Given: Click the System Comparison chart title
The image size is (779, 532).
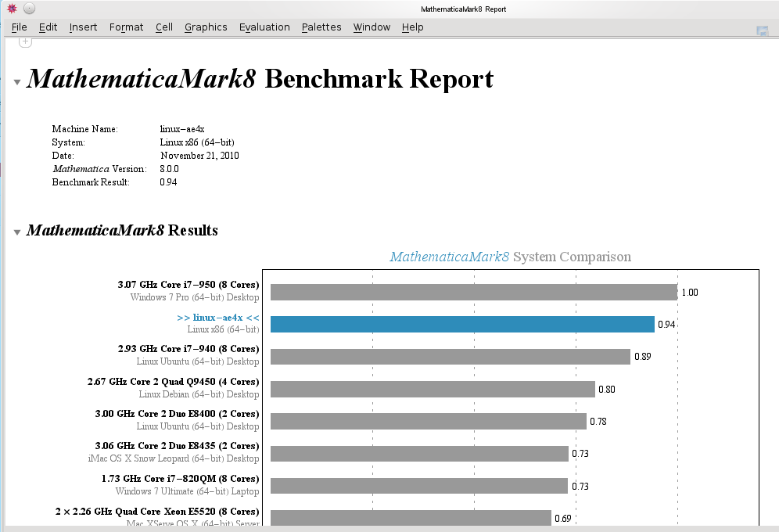Looking at the screenshot, I should (x=510, y=257).
